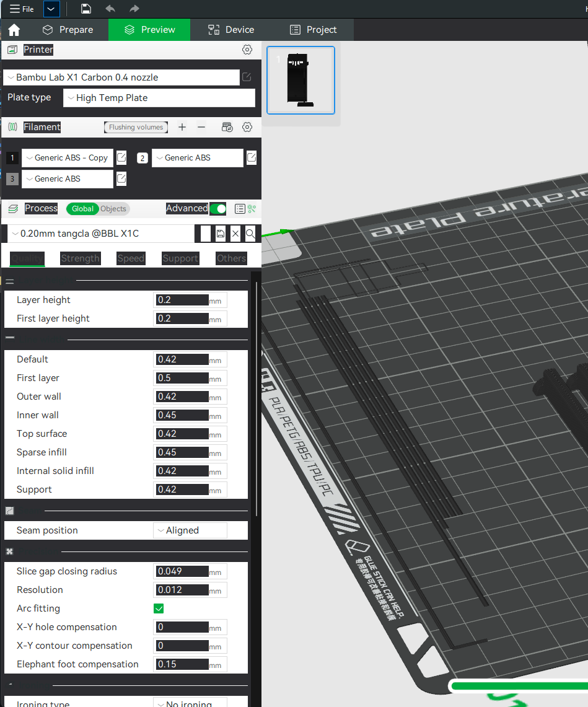Delete the modified preset via X icon
The image size is (588, 707).
coord(235,234)
